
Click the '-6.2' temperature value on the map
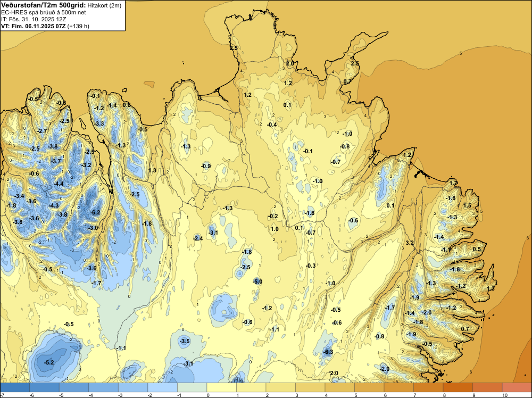tap(95, 212)
